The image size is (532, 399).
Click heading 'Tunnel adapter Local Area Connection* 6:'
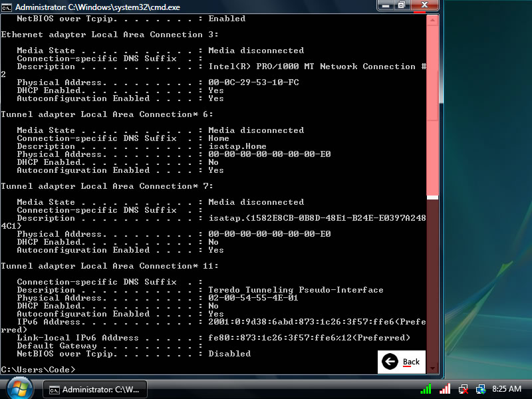coord(107,114)
